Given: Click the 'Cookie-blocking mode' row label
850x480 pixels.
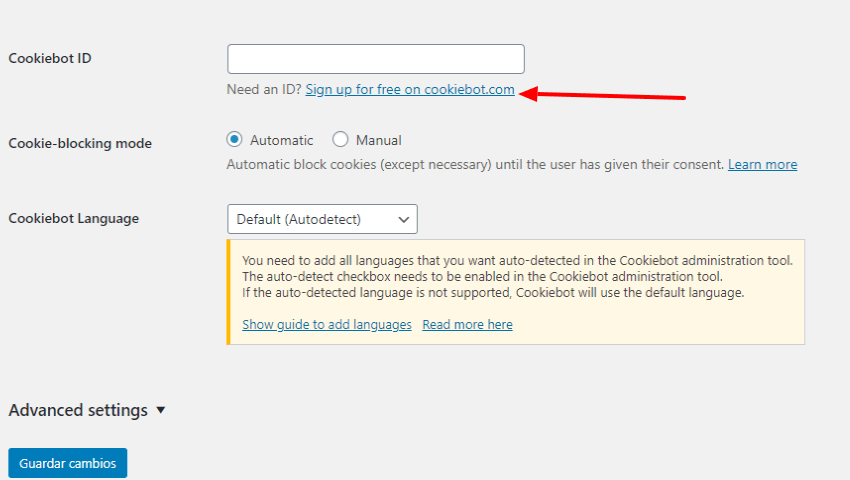Looking at the screenshot, I should pos(80,143).
